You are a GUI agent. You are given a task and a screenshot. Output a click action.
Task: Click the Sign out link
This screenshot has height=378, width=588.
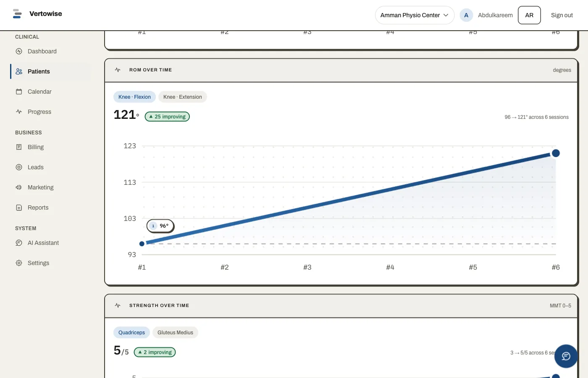pos(562,15)
